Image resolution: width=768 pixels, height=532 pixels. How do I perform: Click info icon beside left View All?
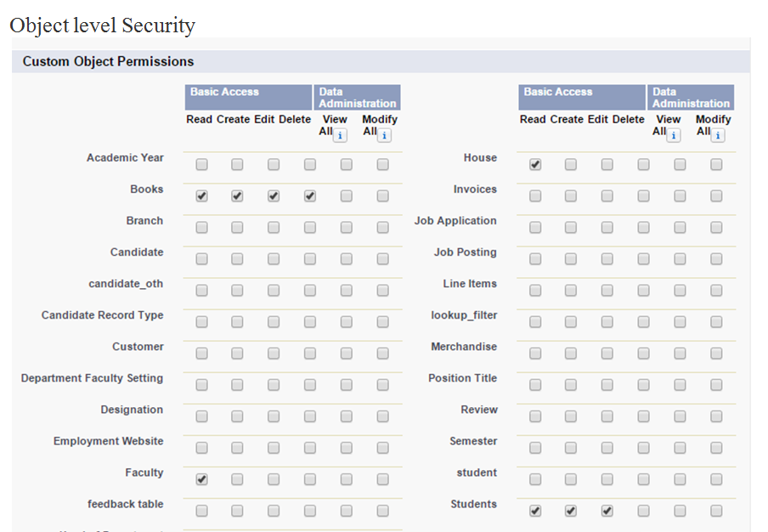point(340,135)
